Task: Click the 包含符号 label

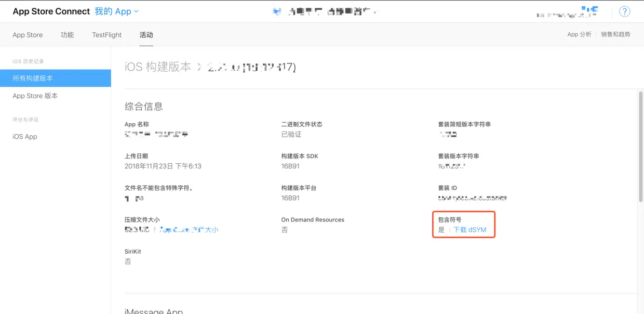Action: [450, 220]
